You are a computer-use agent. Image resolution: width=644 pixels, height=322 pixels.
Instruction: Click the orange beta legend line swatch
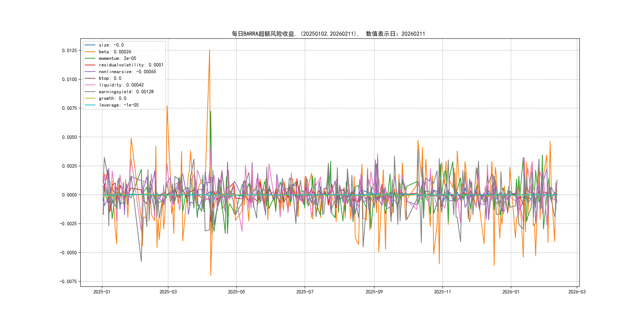click(x=90, y=52)
